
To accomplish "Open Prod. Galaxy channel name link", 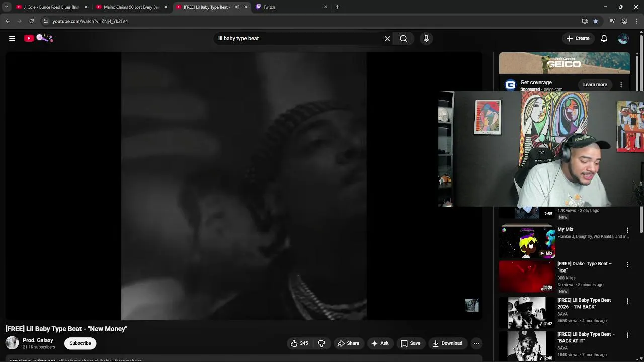I will pos(38,340).
